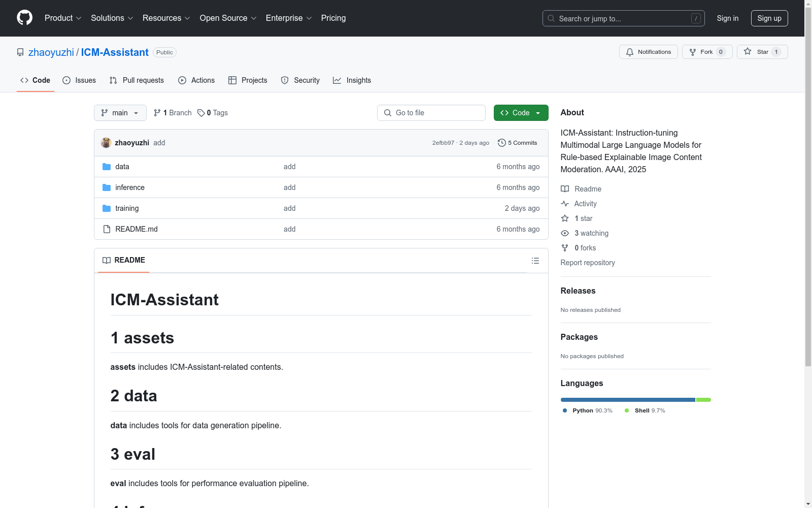
Task: Open the 5 Commits link
Action: click(518, 143)
